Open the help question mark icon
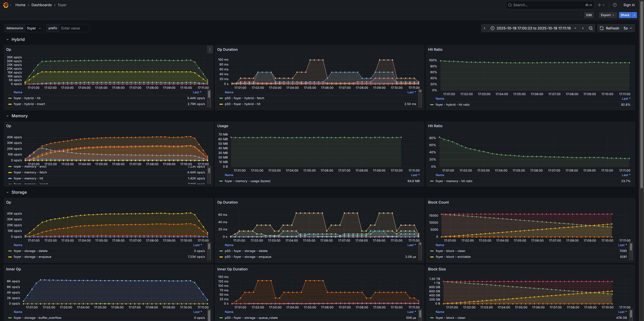The height and width of the screenshot is (321, 644). [x=615, y=5]
